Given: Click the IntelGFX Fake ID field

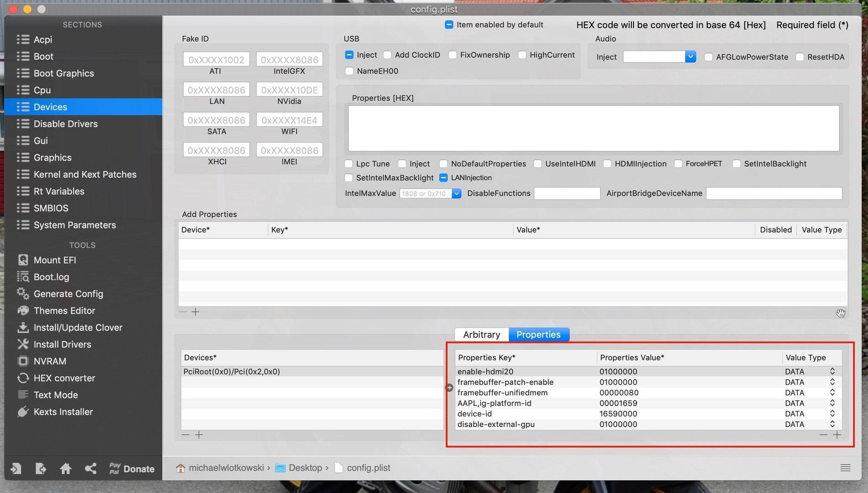Looking at the screenshot, I should click(x=289, y=60).
